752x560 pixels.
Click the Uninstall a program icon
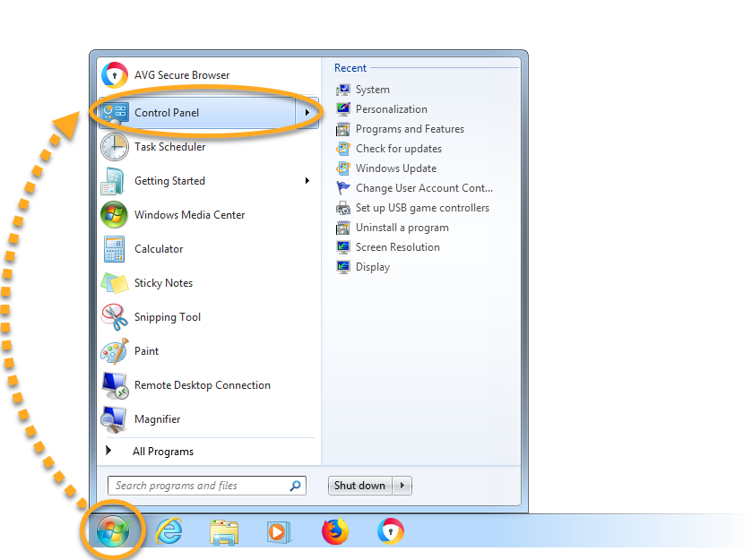point(343,228)
